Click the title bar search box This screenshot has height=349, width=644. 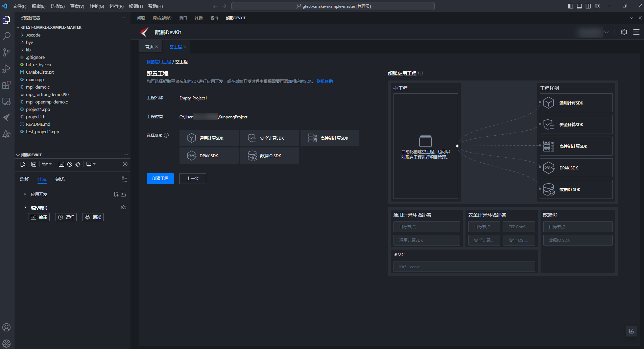coord(333,6)
